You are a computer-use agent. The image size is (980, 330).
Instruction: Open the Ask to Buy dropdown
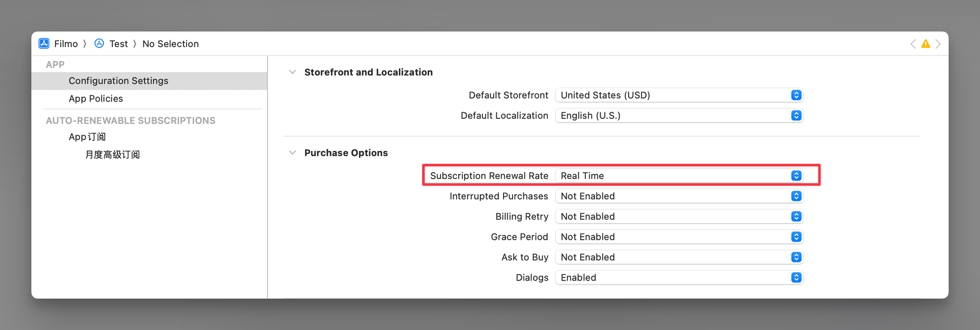pos(679,257)
